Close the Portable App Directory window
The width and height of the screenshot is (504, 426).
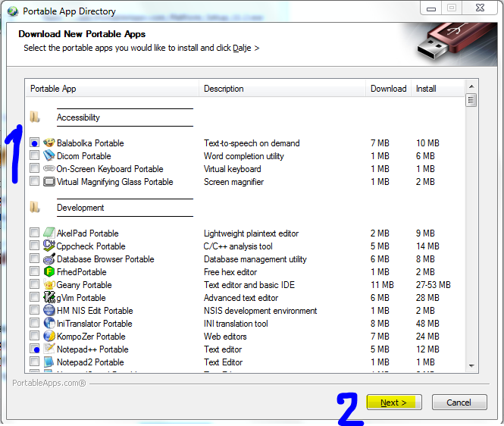pyautogui.click(x=480, y=8)
